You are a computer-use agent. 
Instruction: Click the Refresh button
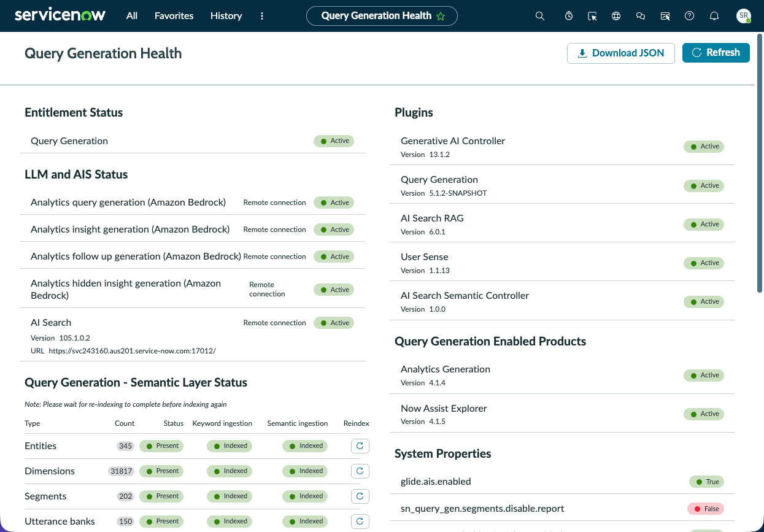pos(716,53)
